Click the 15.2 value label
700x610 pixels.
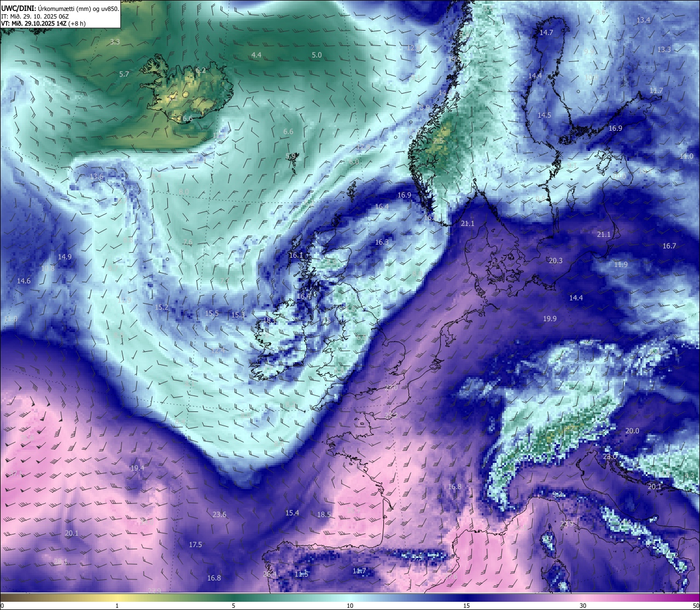(x=161, y=307)
